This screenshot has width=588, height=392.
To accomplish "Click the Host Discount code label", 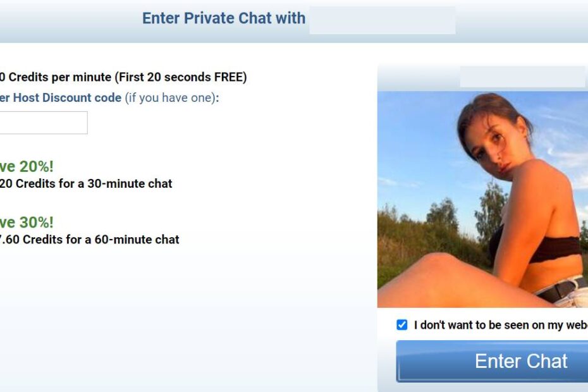I will tap(61, 97).
